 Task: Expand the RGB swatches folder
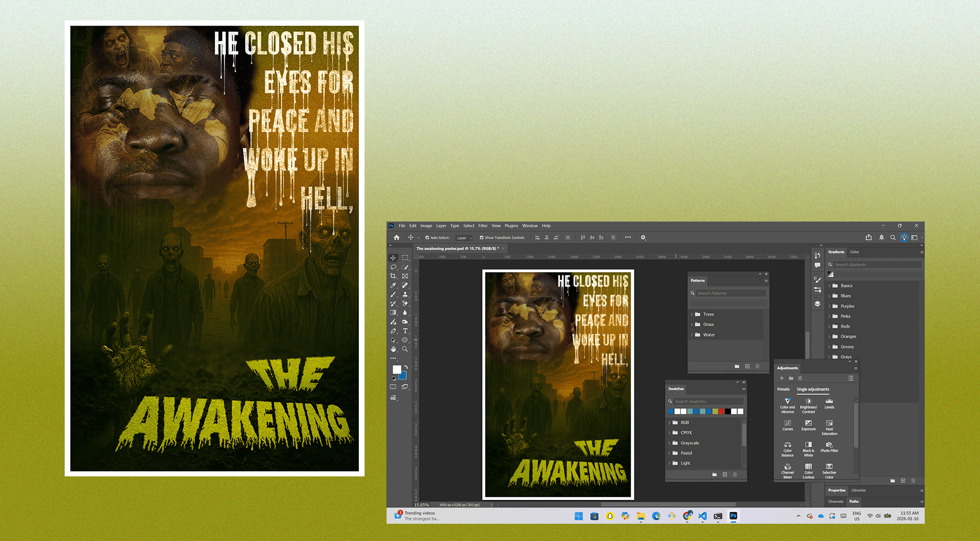click(670, 423)
